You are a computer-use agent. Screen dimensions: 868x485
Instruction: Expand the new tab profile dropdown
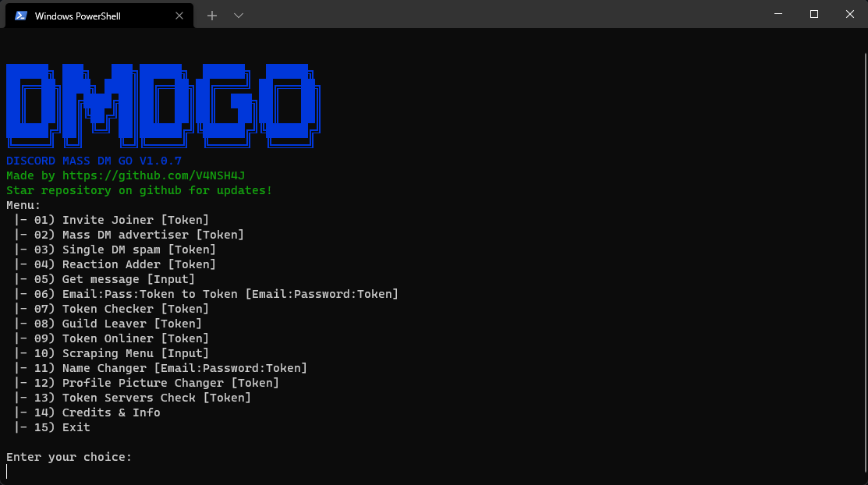point(239,16)
